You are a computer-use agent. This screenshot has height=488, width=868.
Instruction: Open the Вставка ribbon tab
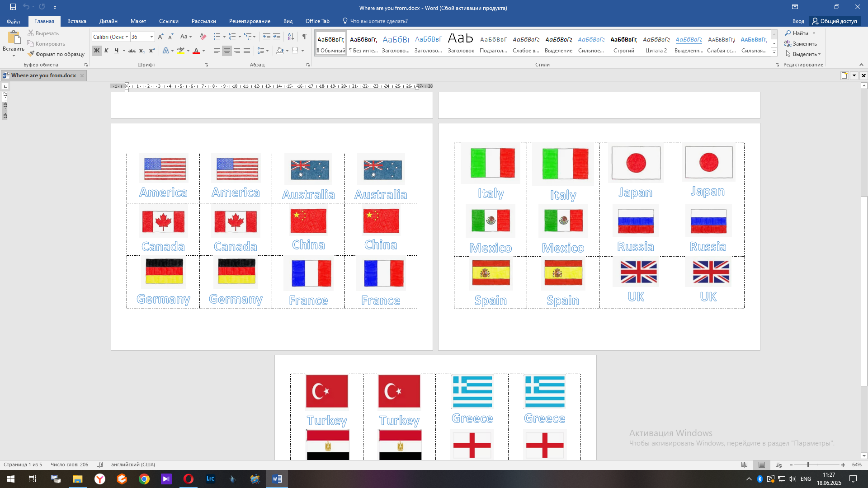[x=76, y=21]
